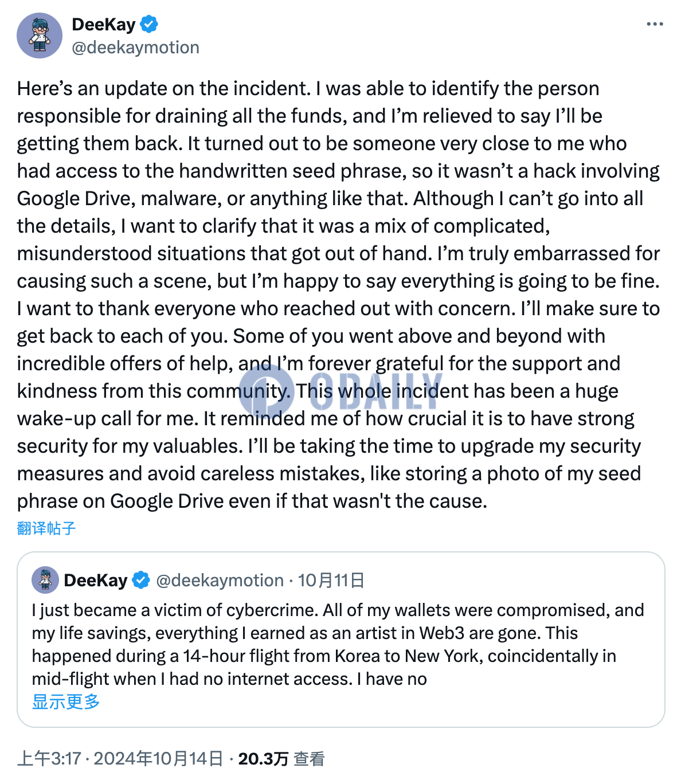
Task: Click the 上午3:17 post time
Action: click(49, 759)
